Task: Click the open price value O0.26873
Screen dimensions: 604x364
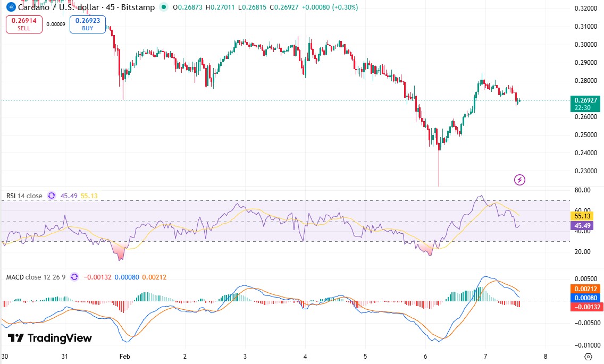Action: pos(189,7)
